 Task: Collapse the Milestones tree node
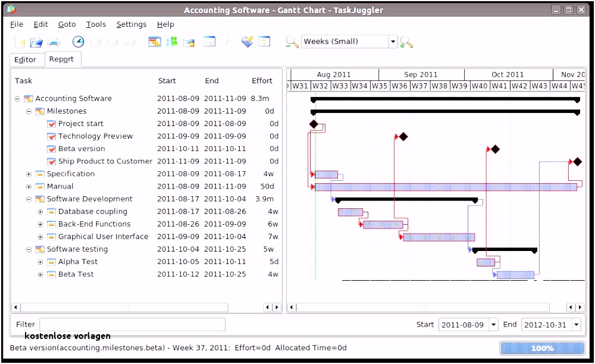29,111
